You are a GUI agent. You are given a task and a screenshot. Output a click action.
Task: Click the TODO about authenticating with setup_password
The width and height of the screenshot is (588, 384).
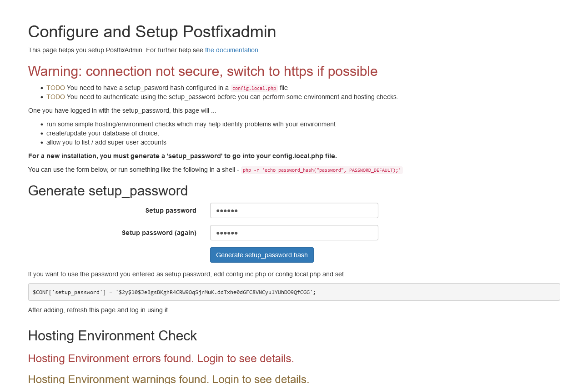55,97
